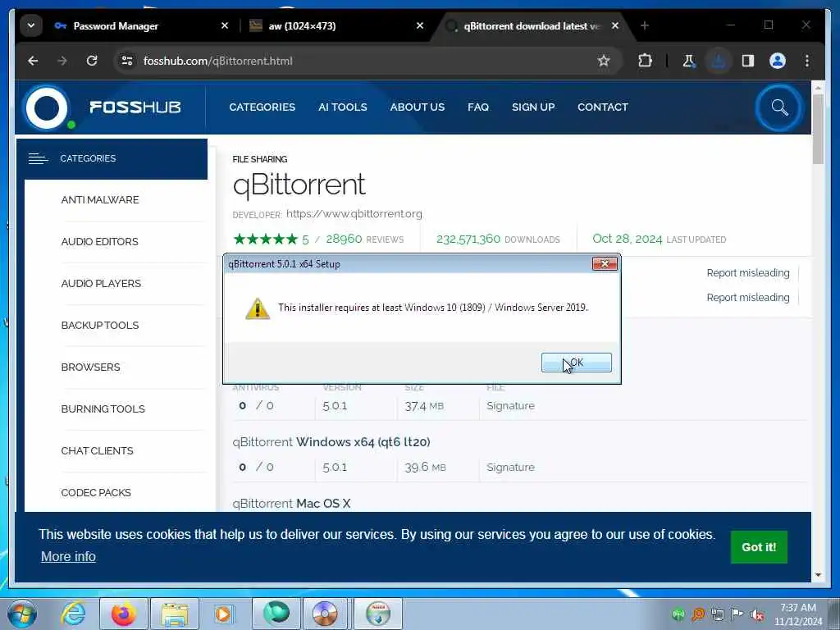This screenshot has width=840, height=630.
Task: Launch Internet Explorer from the taskbar
Action: click(73, 614)
